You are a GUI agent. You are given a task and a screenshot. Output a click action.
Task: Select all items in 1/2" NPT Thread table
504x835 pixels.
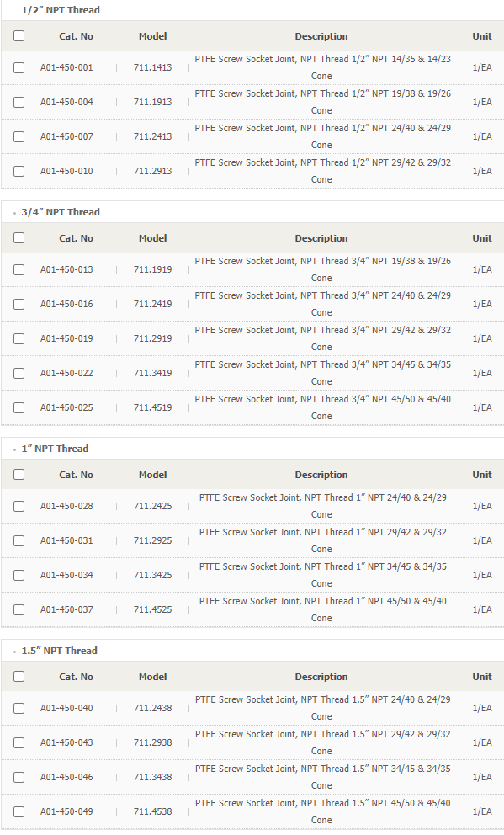coord(19,35)
